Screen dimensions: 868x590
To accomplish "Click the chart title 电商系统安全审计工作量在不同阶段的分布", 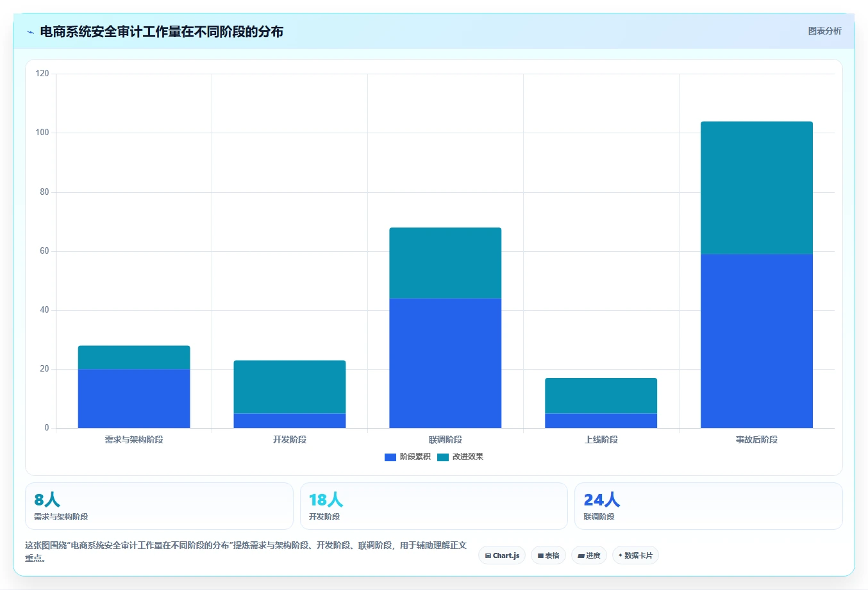I will point(162,31).
